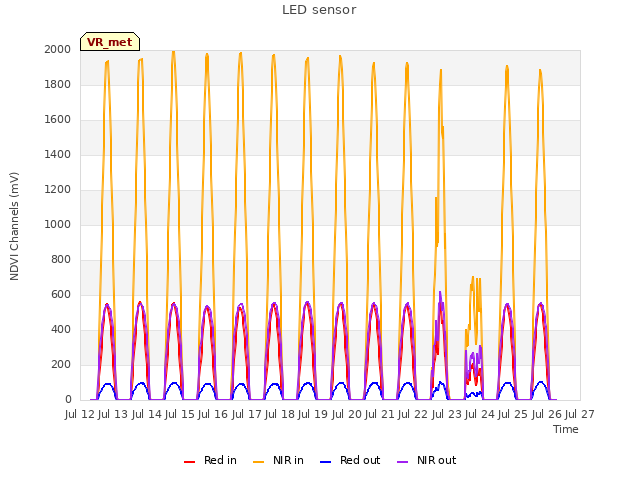
Task: Click the Jul 21 x-axis tick label
Action: tap(380, 414)
